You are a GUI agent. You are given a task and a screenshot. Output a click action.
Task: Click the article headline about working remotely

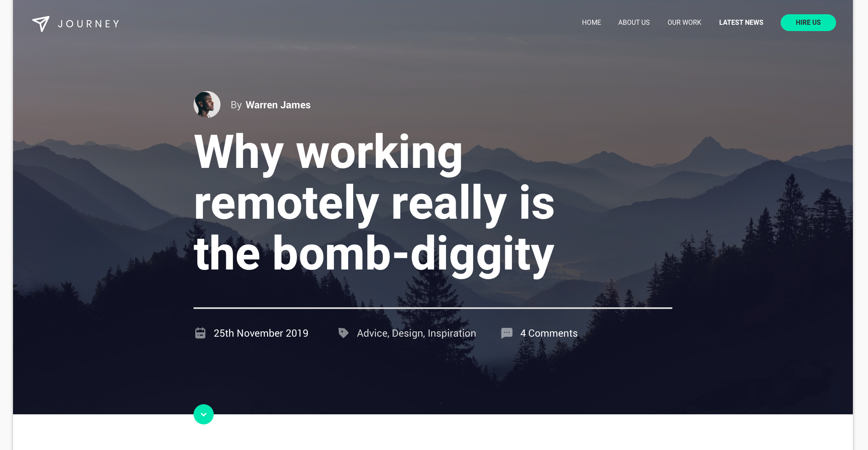tap(374, 204)
